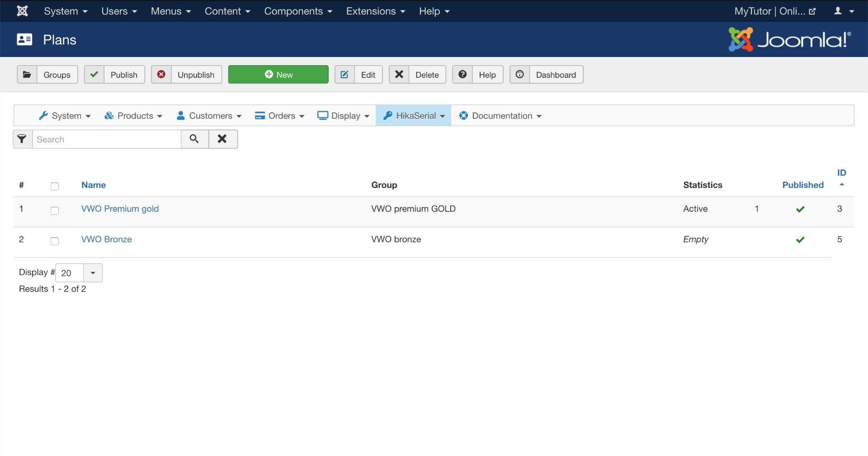Open the HikaSerial submenu
Screen dimensions: 868x456
click(x=414, y=116)
